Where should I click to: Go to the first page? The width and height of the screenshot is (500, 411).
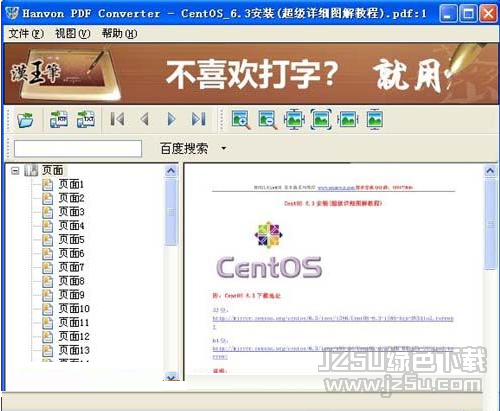[117, 119]
